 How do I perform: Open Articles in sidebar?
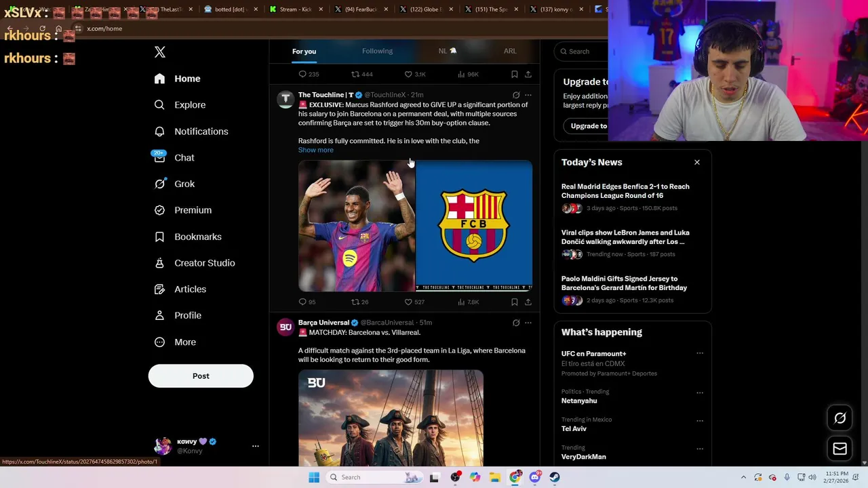(x=180, y=289)
